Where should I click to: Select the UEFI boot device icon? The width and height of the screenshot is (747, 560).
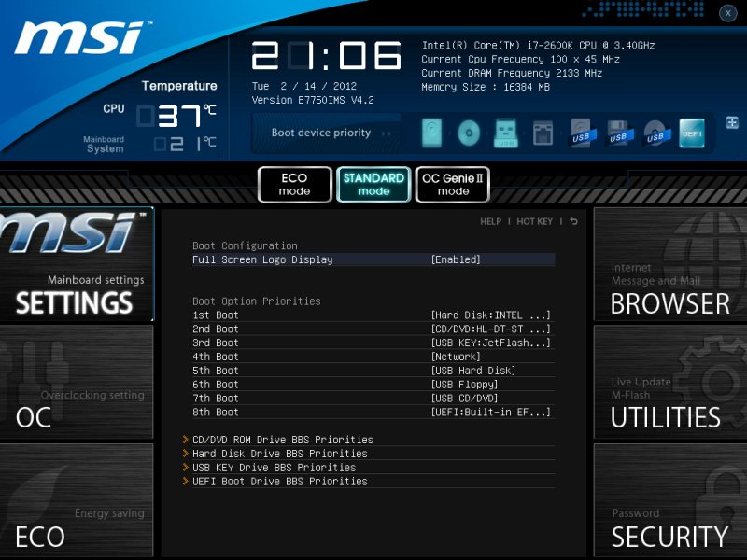692,133
